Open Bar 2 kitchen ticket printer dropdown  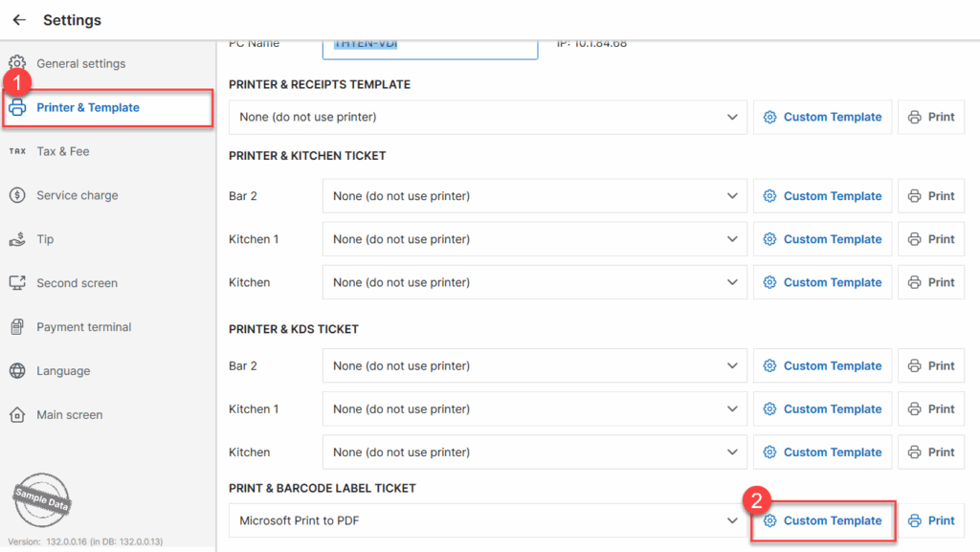click(x=732, y=196)
